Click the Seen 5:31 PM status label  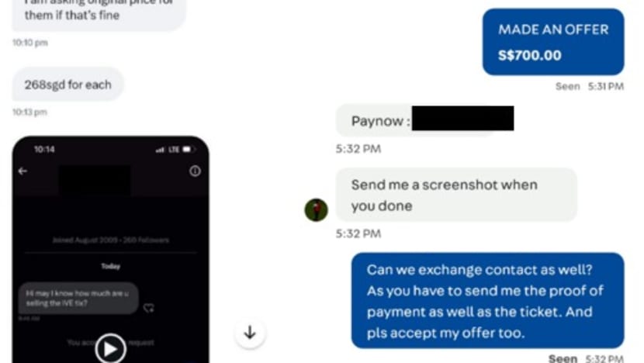point(590,86)
